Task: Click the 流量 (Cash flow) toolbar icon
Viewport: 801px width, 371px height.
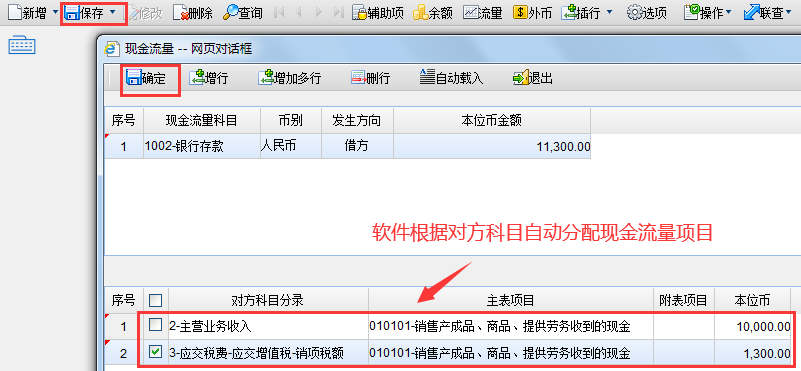Action: pos(470,12)
